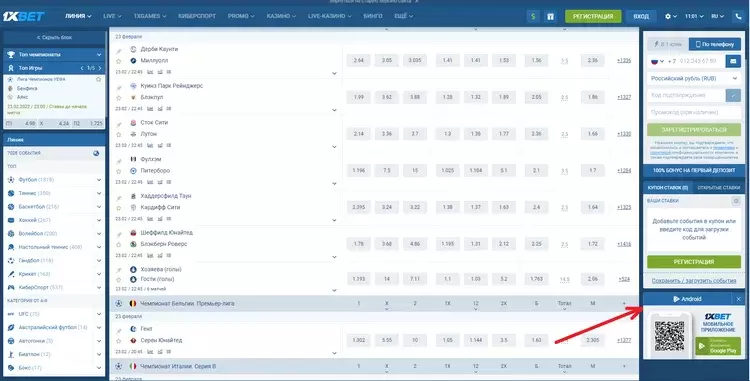
Task: Click pin icon for Фулхэм match
Action: [x=119, y=161]
